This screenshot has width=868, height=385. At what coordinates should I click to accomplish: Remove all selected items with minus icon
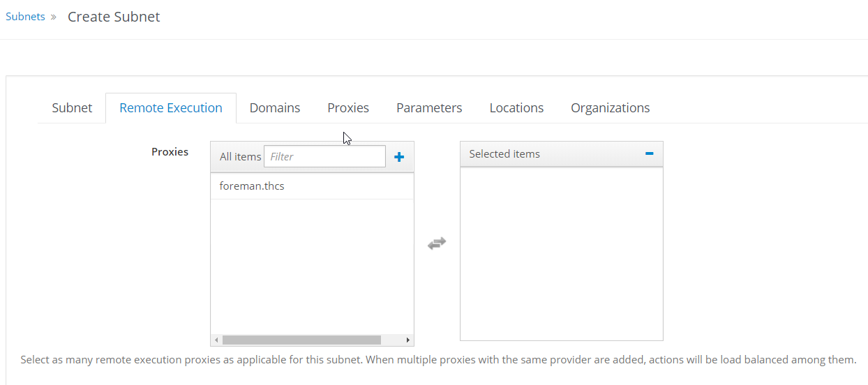point(650,153)
